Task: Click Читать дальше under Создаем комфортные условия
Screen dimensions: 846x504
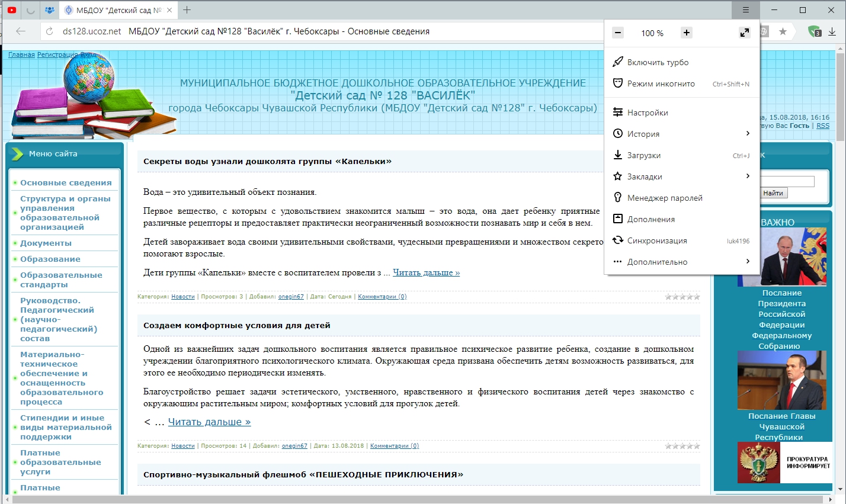Action: (209, 422)
